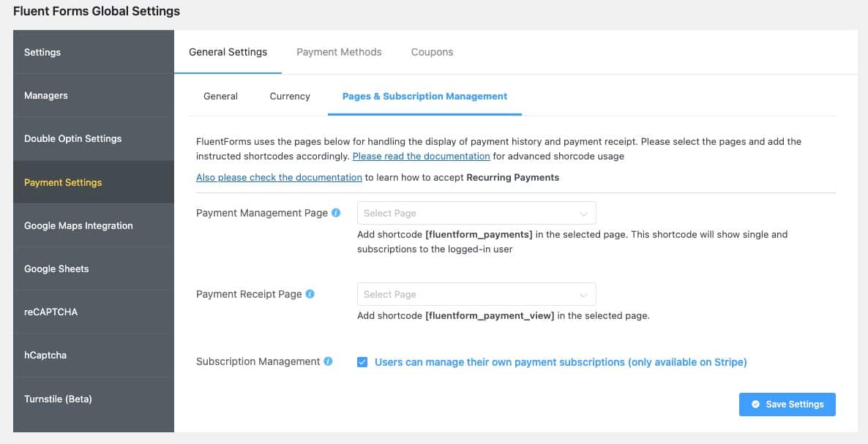This screenshot has width=868, height=444.
Task: Follow 'Also please check the documentation' link
Action: pos(279,178)
